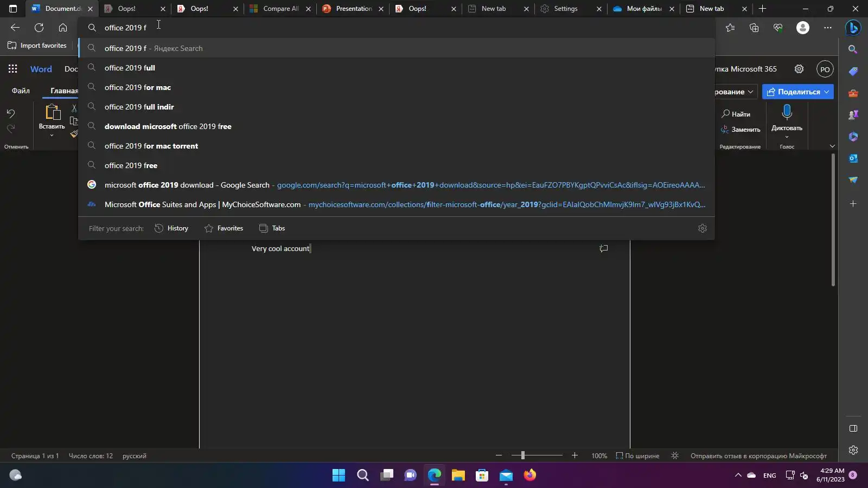Expand the Диктовать options chevron

pos(787,137)
